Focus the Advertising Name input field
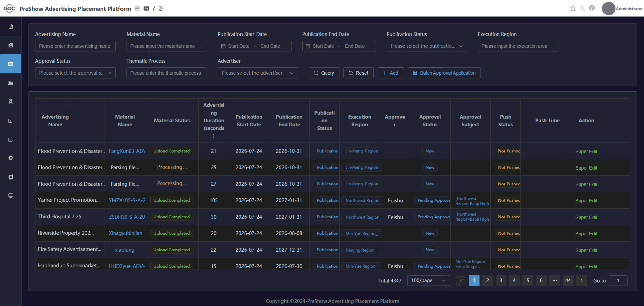This screenshot has width=644, height=306. 75,46
